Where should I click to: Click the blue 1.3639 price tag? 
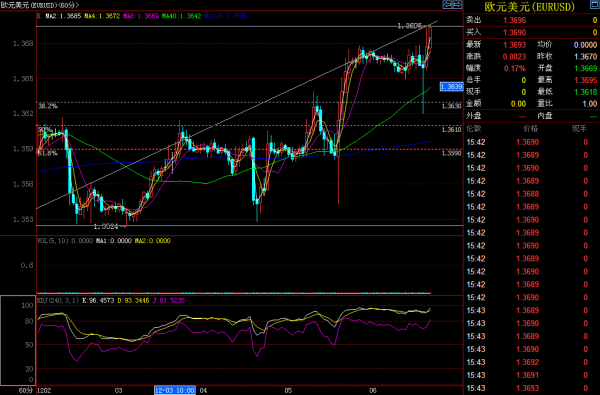pos(452,87)
